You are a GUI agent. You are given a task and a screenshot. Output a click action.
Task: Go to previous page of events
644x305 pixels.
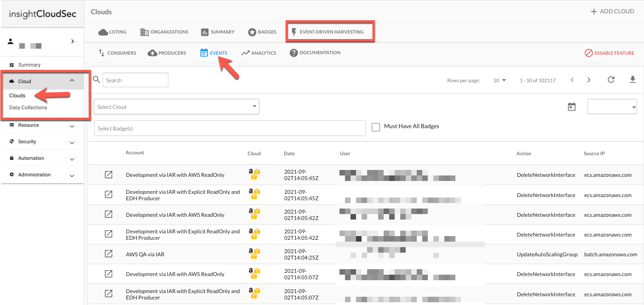coord(572,80)
